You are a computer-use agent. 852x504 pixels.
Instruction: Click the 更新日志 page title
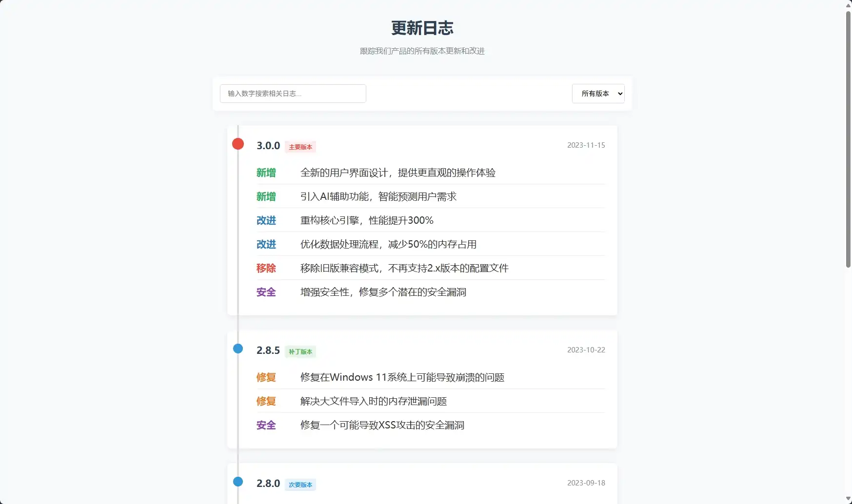(422, 28)
